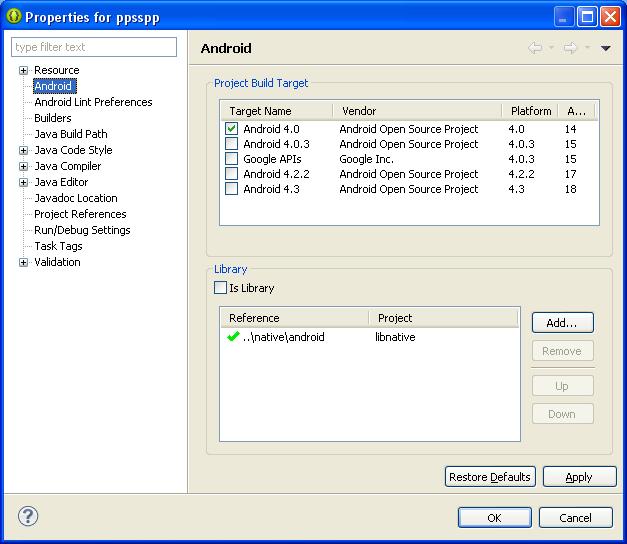Click the green checkmark beside ..\native\android
The height and width of the screenshot is (544, 627).
click(233, 338)
